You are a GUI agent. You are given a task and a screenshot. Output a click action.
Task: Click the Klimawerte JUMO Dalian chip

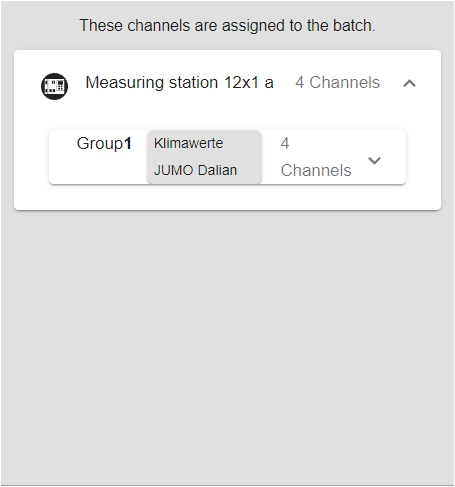(204, 157)
